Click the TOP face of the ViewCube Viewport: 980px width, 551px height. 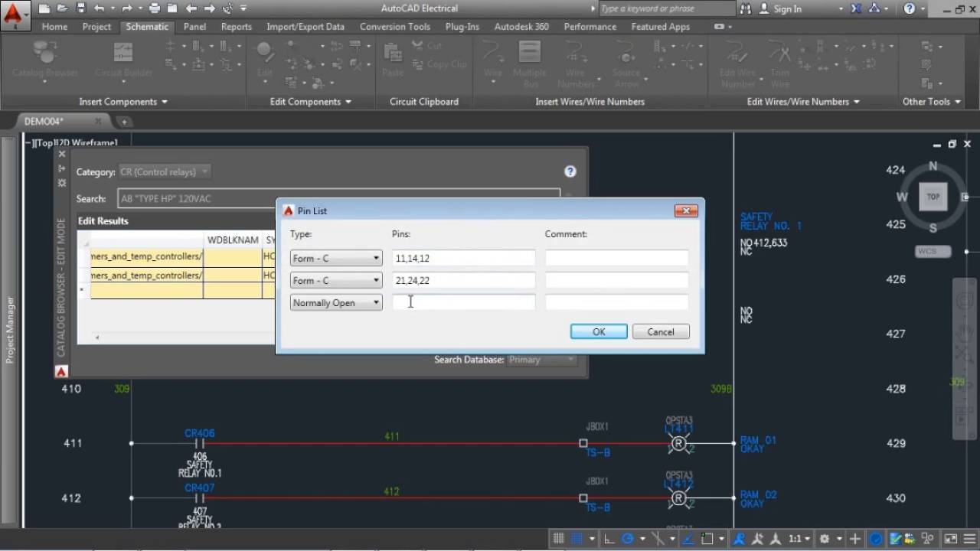coord(933,197)
